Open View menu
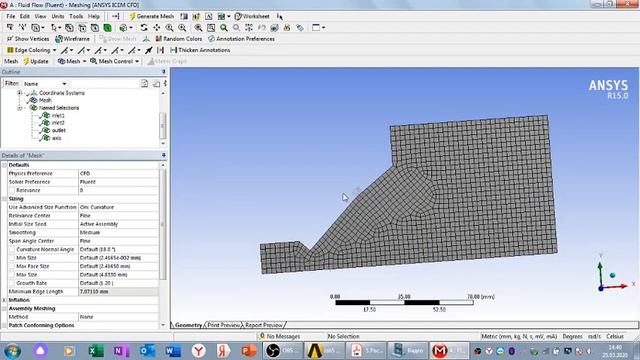The width and height of the screenshot is (640, 360). tap(40, 16)
